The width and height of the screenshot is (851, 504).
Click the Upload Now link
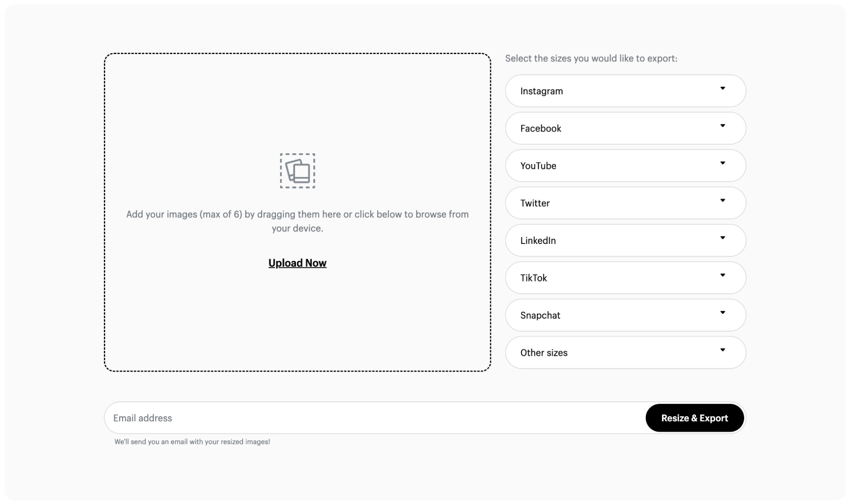click(297, 263)
